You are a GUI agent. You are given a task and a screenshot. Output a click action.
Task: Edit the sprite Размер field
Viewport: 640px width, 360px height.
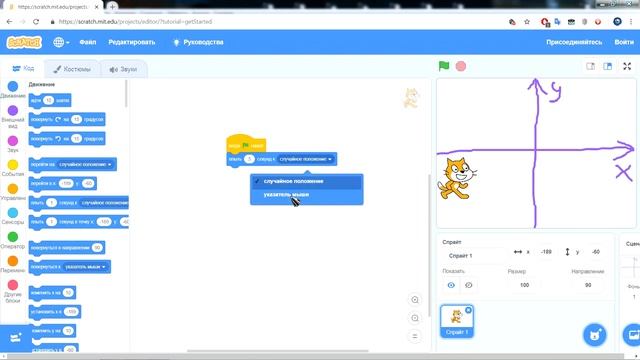[x=524, y=285]
